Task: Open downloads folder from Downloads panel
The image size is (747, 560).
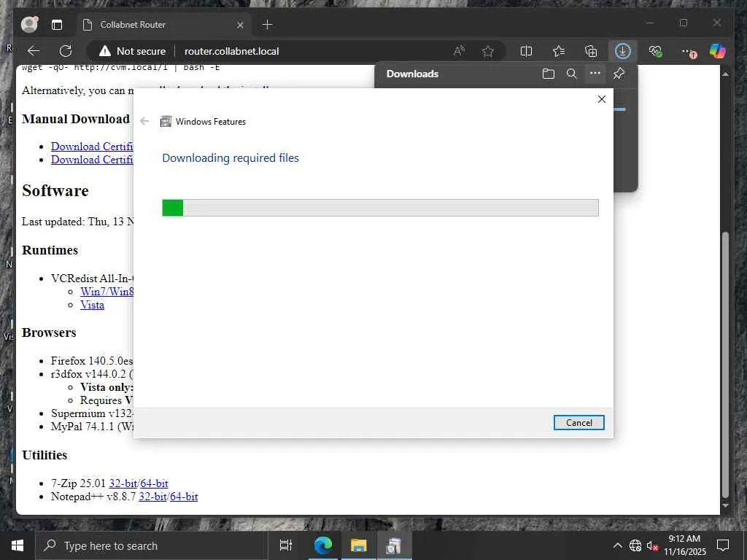Action: point(549,74)
